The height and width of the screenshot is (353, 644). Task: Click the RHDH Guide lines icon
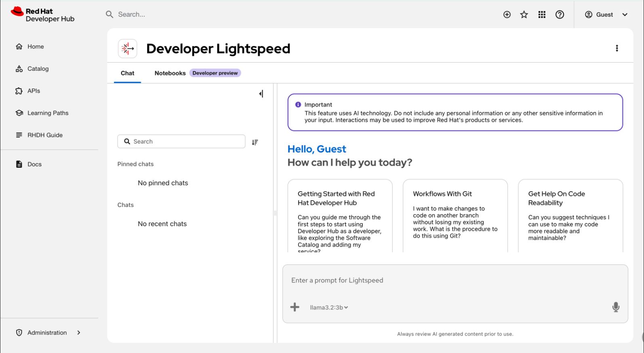19,135
